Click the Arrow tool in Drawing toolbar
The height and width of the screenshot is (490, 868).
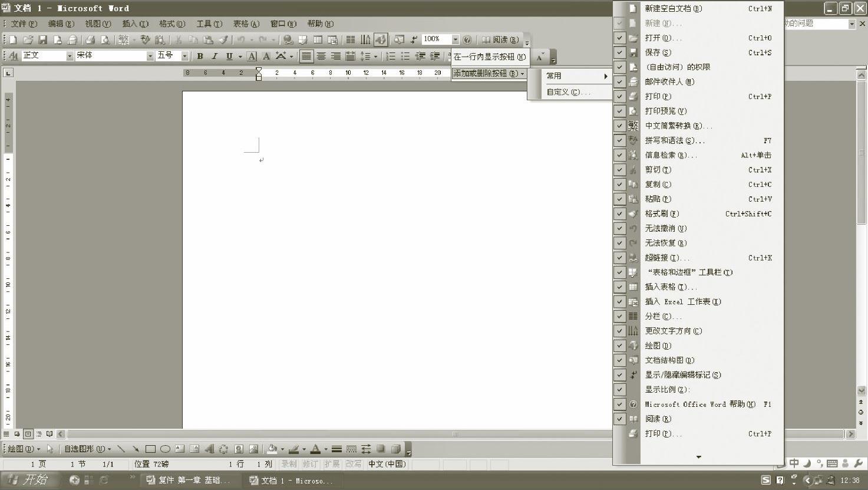point(136,449)
